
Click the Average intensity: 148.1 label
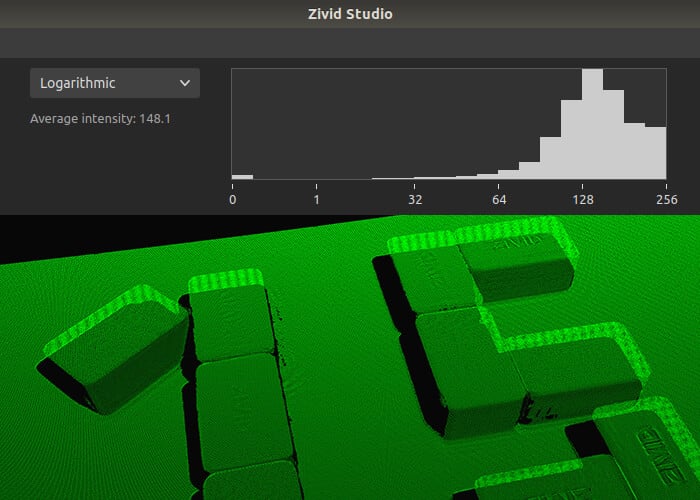click(100, 119)
